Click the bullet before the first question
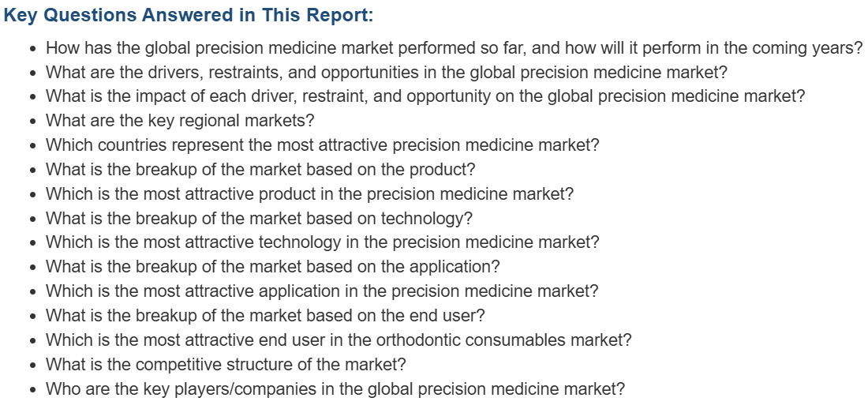Screen dimensions: 868x409 pos(34,49)
